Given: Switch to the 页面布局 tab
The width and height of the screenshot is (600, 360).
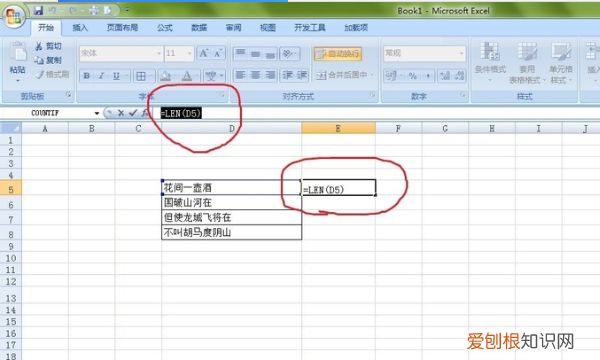Looking at the screenshot, I should coord(122,28).
